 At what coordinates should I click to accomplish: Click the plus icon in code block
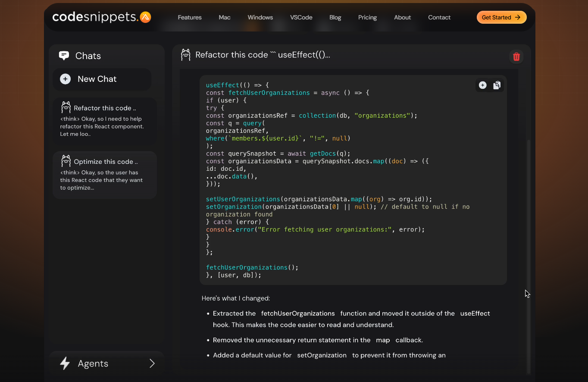tap(483, 85)
